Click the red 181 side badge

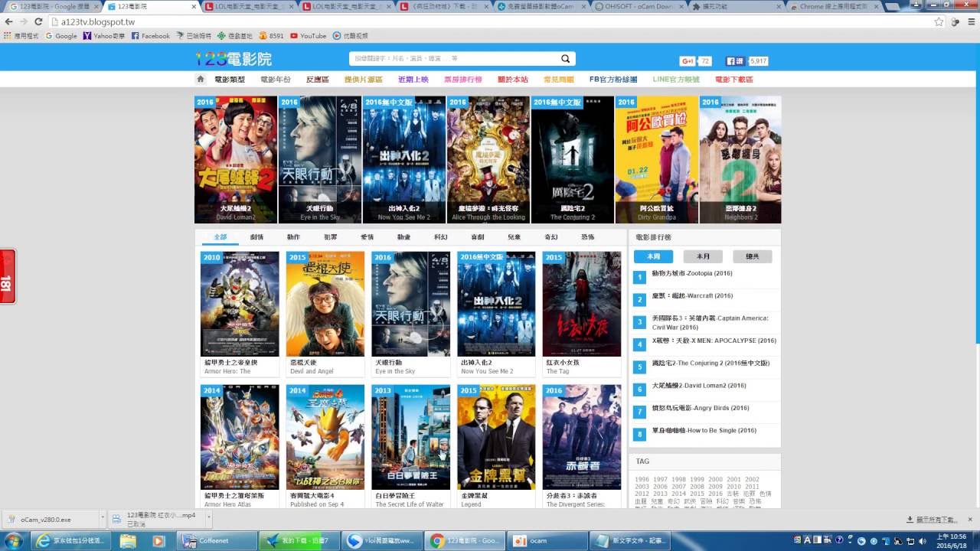click(x=7, y=276)
